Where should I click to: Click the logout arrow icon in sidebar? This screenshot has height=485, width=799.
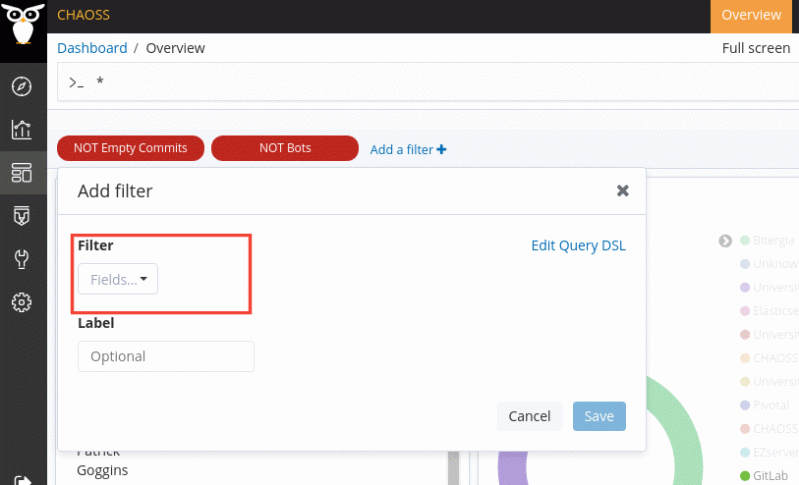pos(22,480)
